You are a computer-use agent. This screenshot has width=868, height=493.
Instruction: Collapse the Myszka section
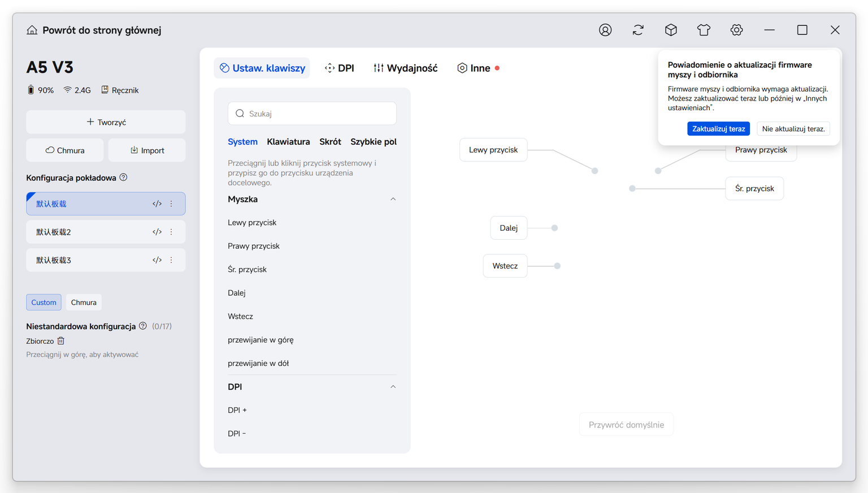(x=393, y=199)
